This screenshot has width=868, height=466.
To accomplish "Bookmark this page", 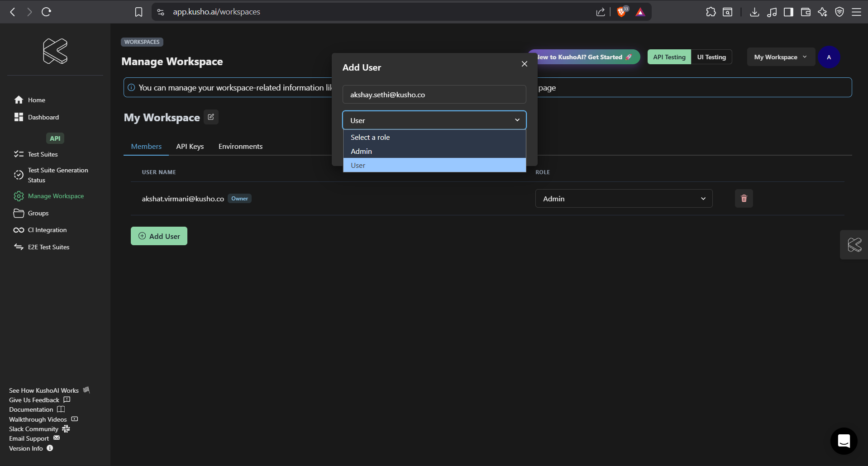I will tap(138, 12).
